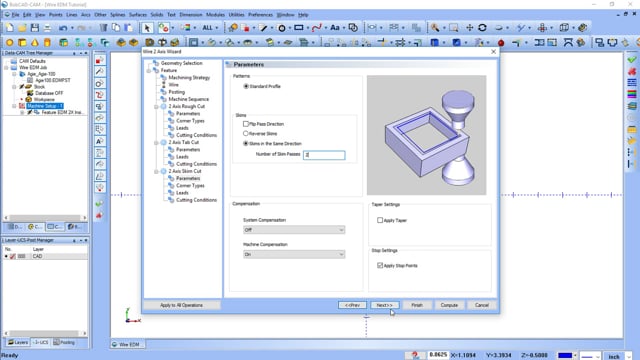640x360 pixels.
Task: Click the green checkmark icon on right sidebar
Action: (632, 60)
